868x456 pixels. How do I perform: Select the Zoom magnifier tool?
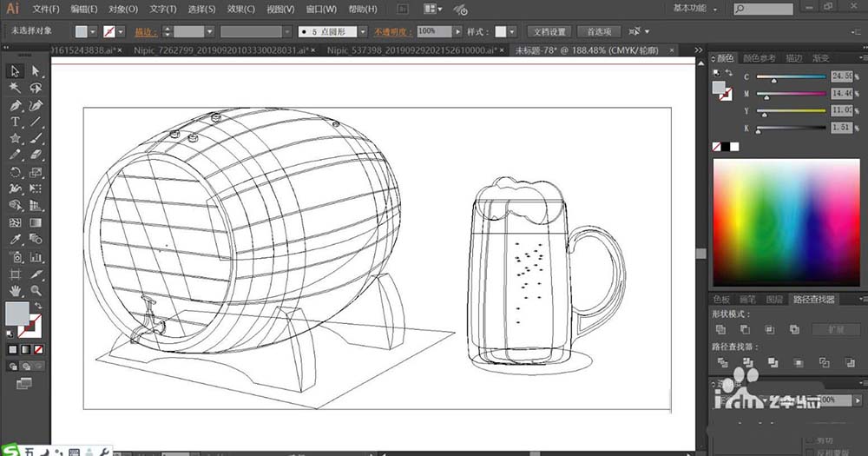click(36, 290)
